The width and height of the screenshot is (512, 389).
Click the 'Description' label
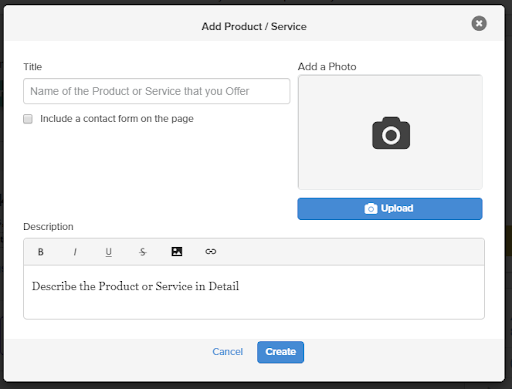(48, 227)
